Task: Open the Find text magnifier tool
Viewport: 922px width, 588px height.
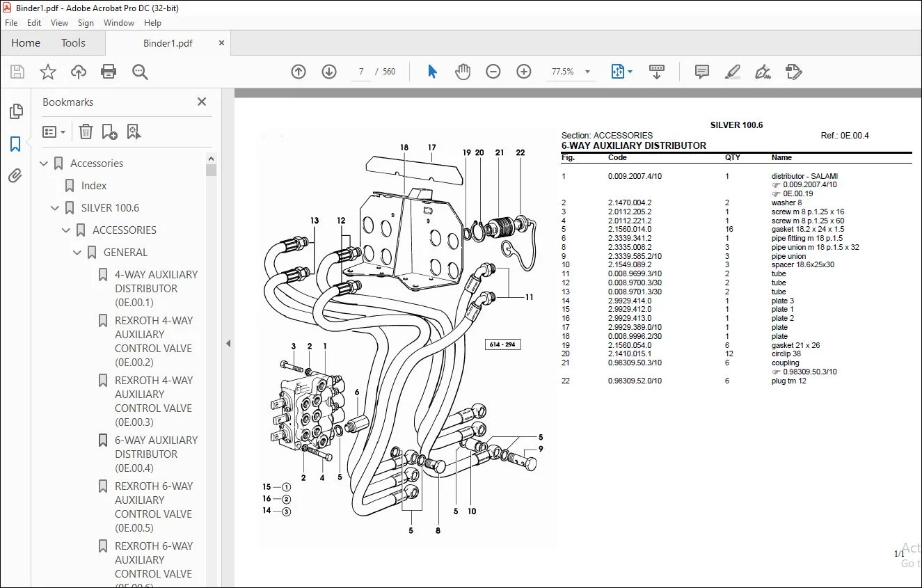Action: 140,72
